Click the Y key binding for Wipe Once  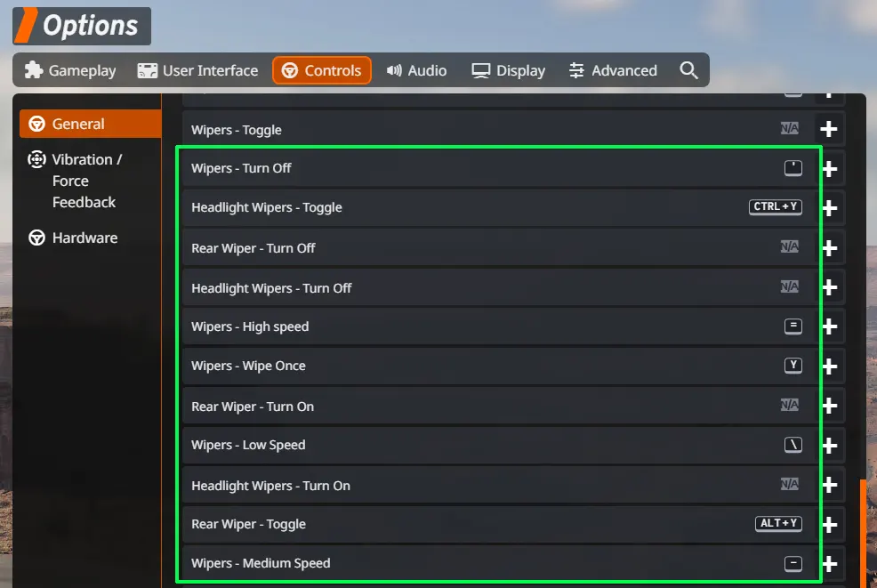(x=793, y=366)
